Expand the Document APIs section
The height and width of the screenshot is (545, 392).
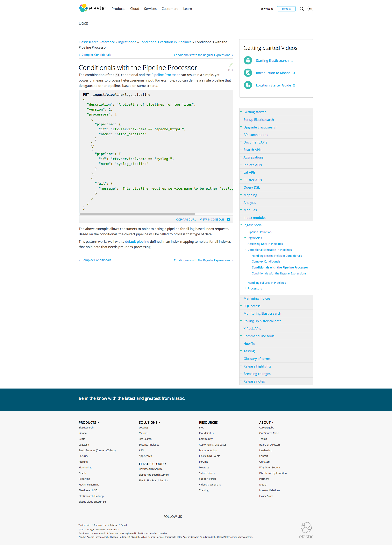pos(241,142)
